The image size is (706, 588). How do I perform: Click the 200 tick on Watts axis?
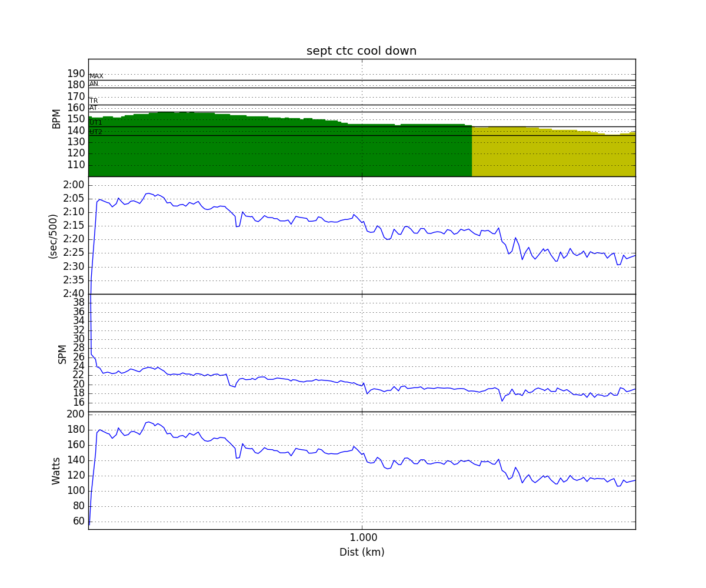(75, 414)
